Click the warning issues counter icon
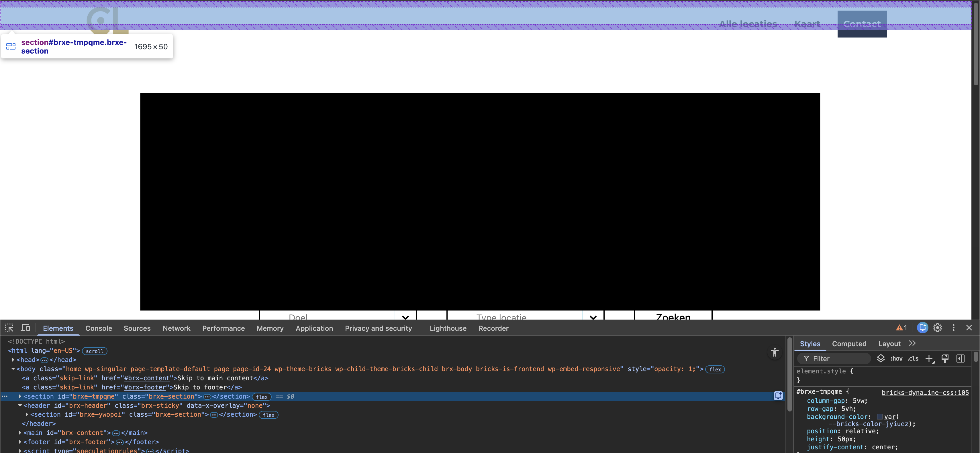 point(901,328)
